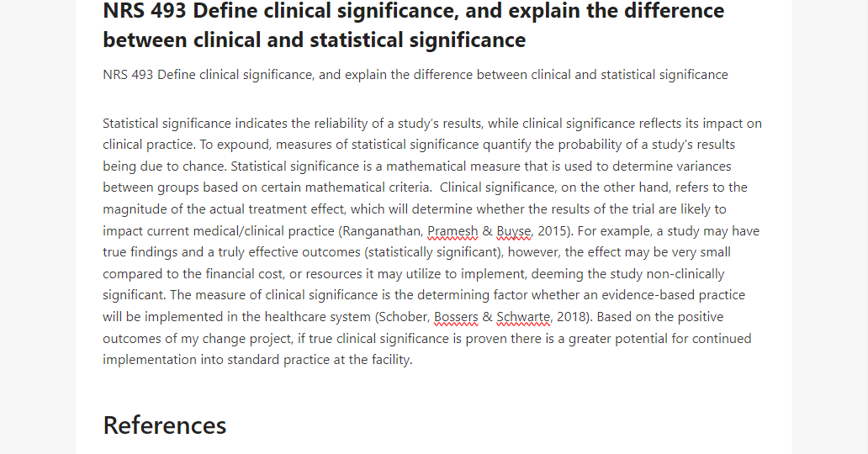The height and width of the screenshot is (454, 868).
Task: Click the NRS 493 subtitle line below the heading
Action: tap(415, 75)
